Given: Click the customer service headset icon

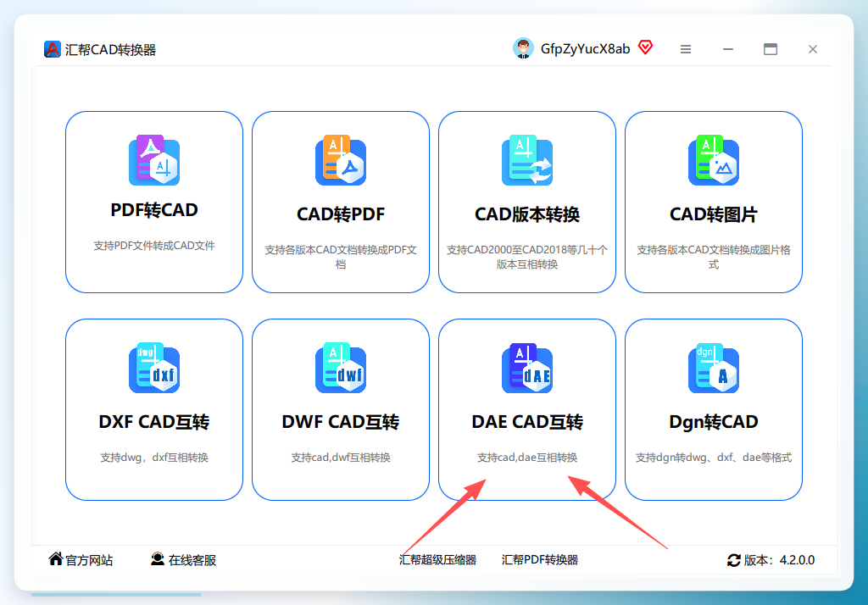Looking at the screenshot, I should pyautogui.click(x=157, y=559).
